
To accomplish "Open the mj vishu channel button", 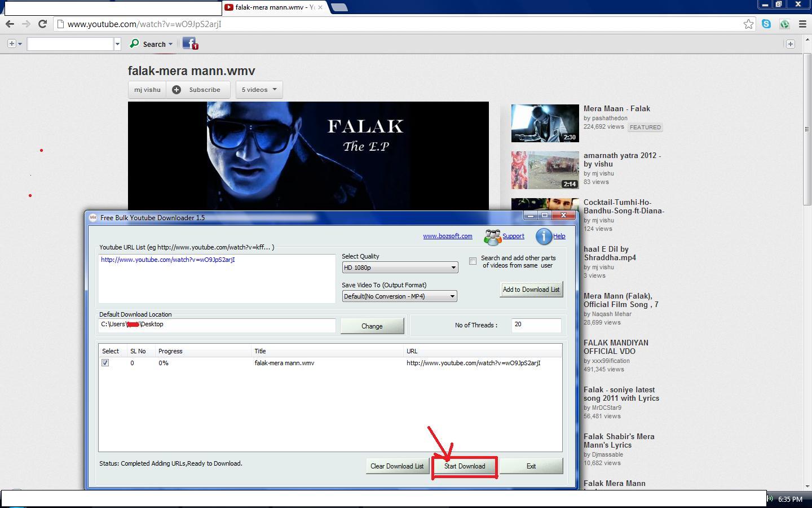I will tap(147, 90).
